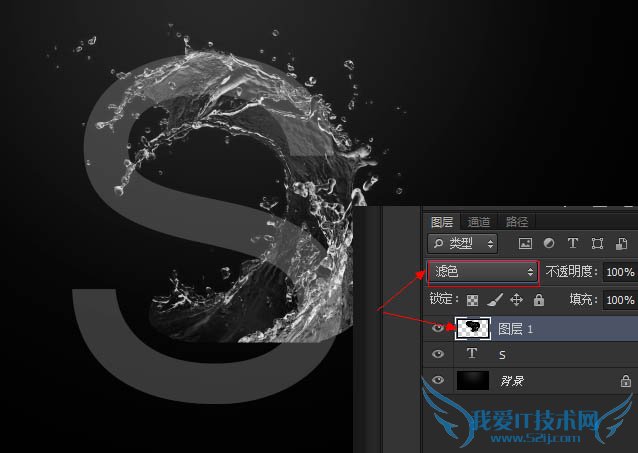Open the 类型 layer filter dropdown
This screenshot has width=638, height=453.
(463, 244)
